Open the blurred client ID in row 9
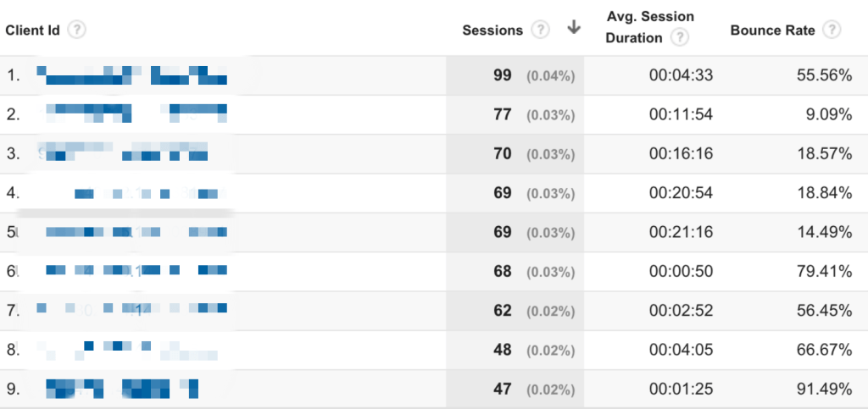Viewport: 868px width, 409px height. point(123,389)
